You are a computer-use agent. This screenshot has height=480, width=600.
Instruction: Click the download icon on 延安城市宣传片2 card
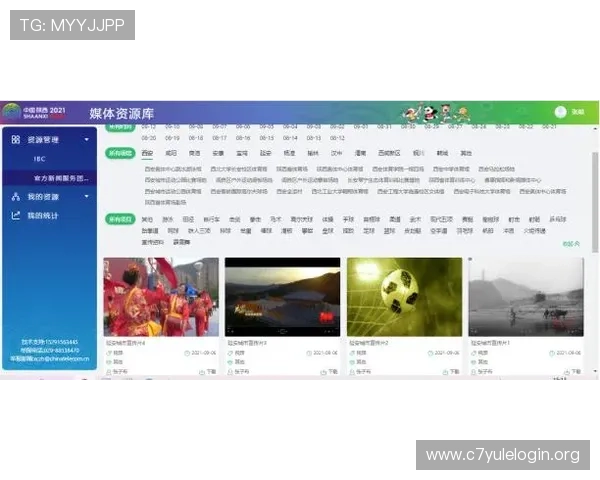tap(445, 372)
